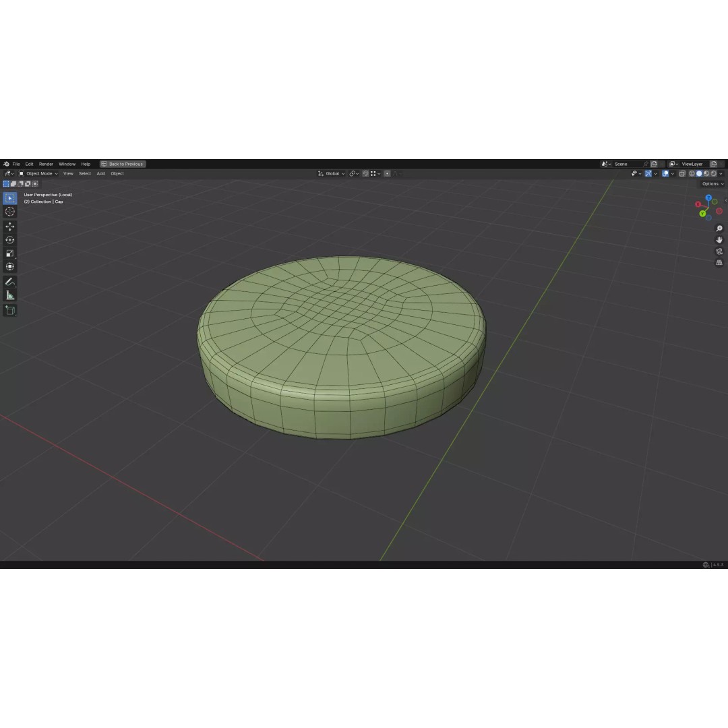This screenshot has height=728, width=728.
Task: Activate the Cursor tool
Action: (x=9, y=212)
